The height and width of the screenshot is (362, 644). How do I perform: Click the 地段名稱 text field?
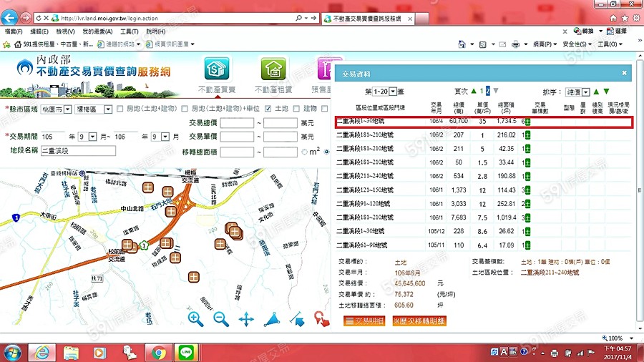(78, 151)
